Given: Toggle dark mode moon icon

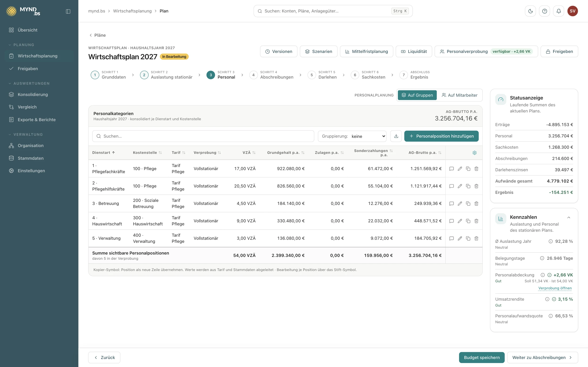Looking at the screenshot, I should pos(531,11).
